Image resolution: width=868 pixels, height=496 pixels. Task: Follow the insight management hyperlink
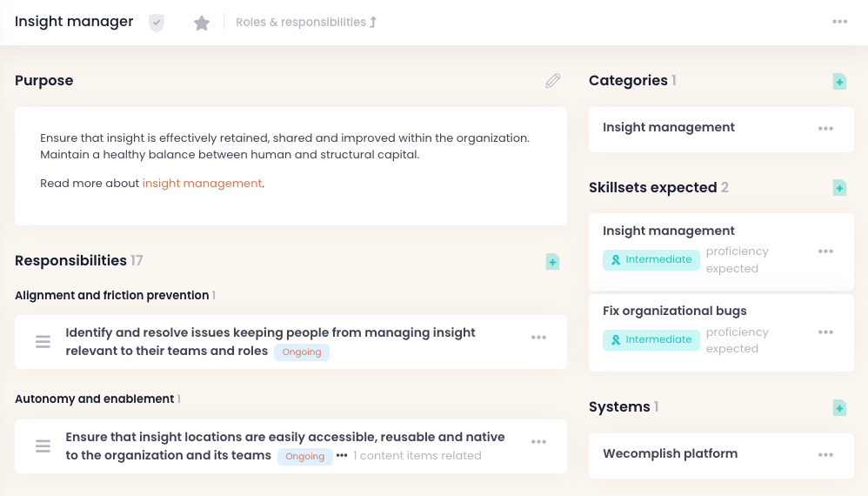tap(202, 184)
